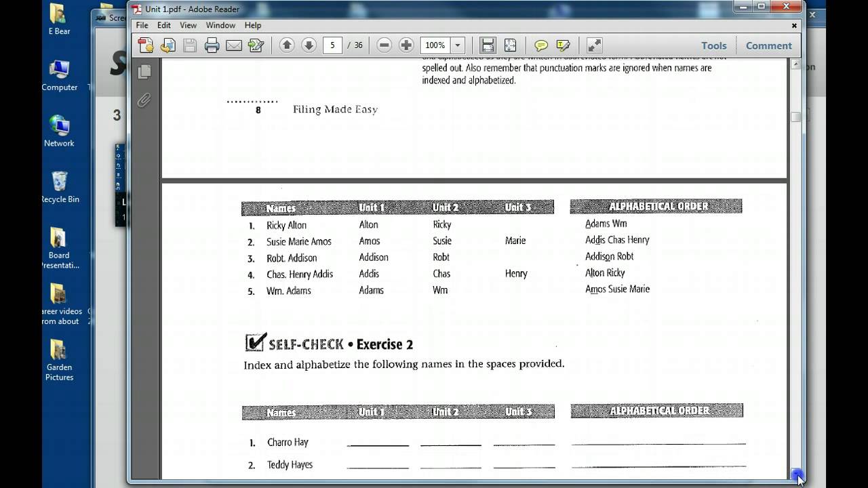Click the page number field showing 5
868x488 pixels.
click(x=332, y=45)
